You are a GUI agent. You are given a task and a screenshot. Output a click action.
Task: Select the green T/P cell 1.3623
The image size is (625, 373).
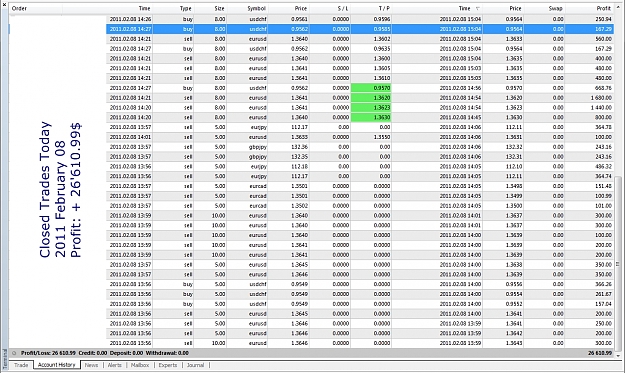pyautogui.click(x=371, y=108)
